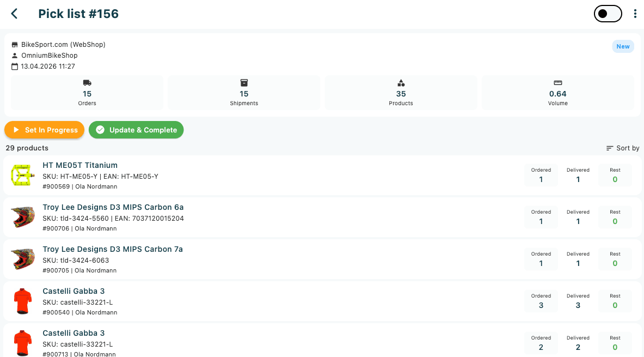Click Delivered count for D3 MIPS Carbon 6a
The width and height of the screenshot is (644, 357).
(578, 217)
